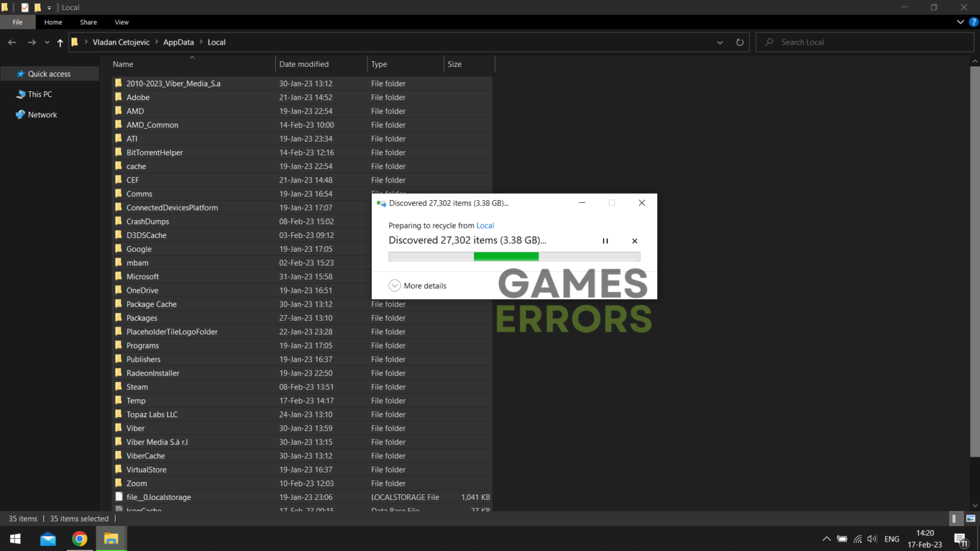
Task: Click the search magnifier in Search Local box
Action: (768, 42)
